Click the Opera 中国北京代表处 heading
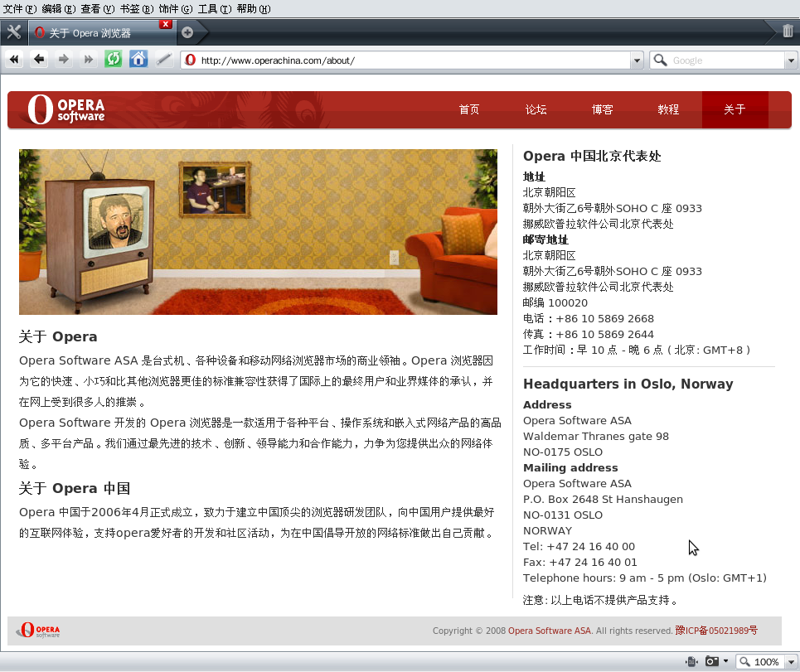This screenshot has width=800, height=672. (x=592, y=156)
